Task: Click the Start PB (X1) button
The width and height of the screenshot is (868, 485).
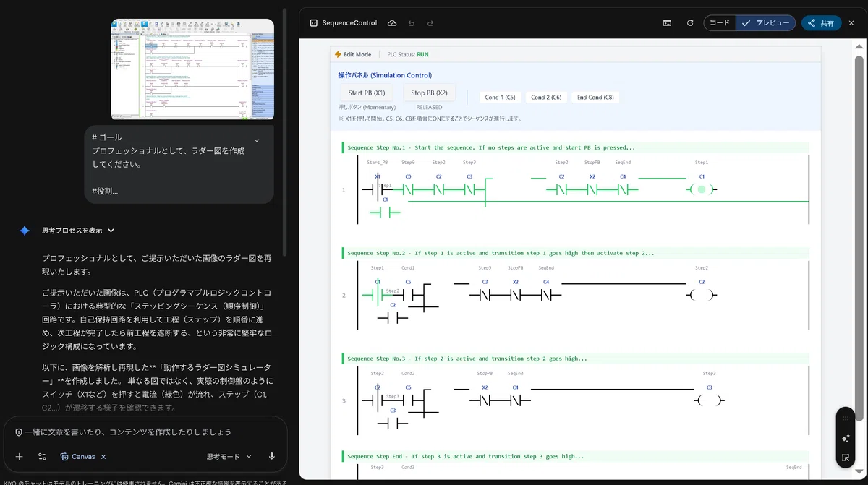Action: tap(367, 93)
